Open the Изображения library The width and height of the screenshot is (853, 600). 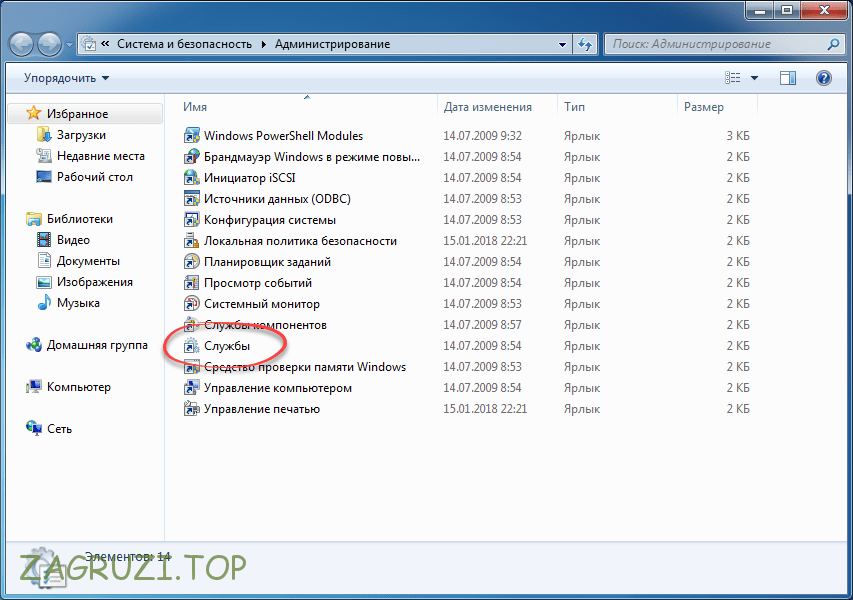tap(95, 282)
